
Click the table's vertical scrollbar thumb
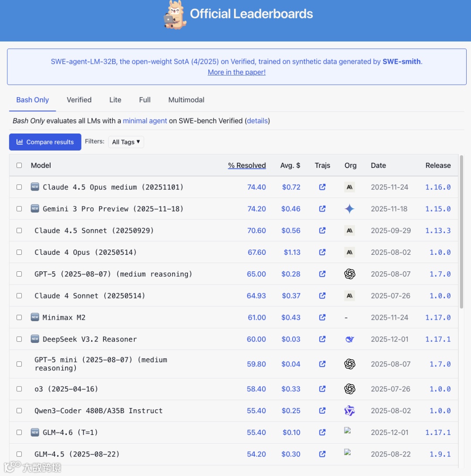point(461,232)
